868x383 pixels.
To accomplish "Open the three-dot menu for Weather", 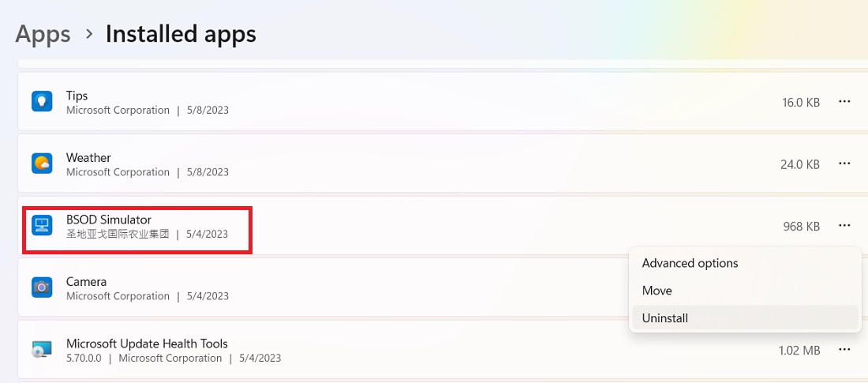I will pyautogui.click(x=844, y=163).
